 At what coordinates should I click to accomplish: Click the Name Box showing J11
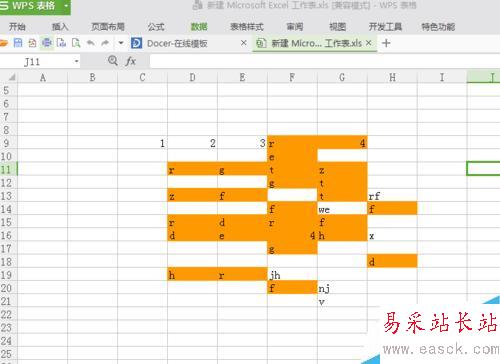coord(37,61)
